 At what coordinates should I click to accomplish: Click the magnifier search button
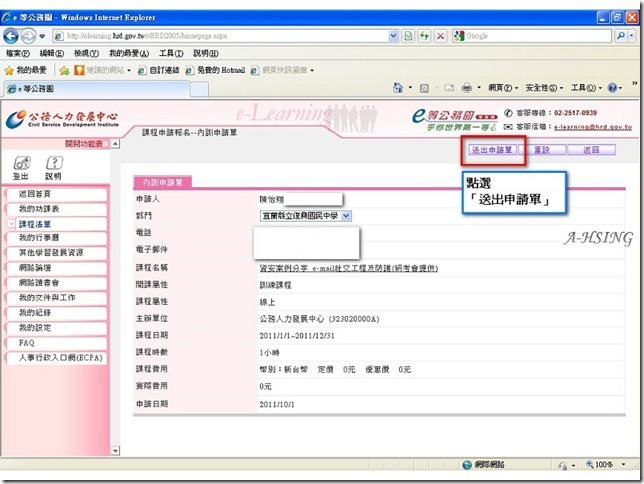(621, 36)
